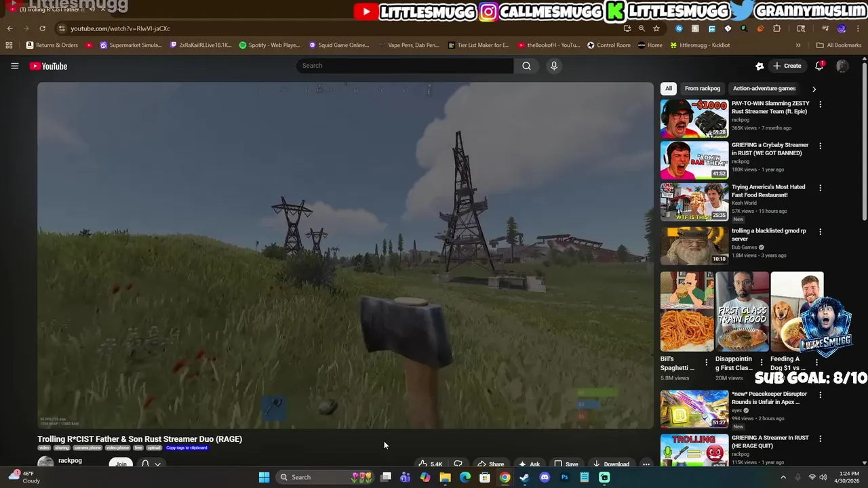Open the Supermarket Simula... bookmark
This screenshot has height=488, width=868.
click(131, 45)
